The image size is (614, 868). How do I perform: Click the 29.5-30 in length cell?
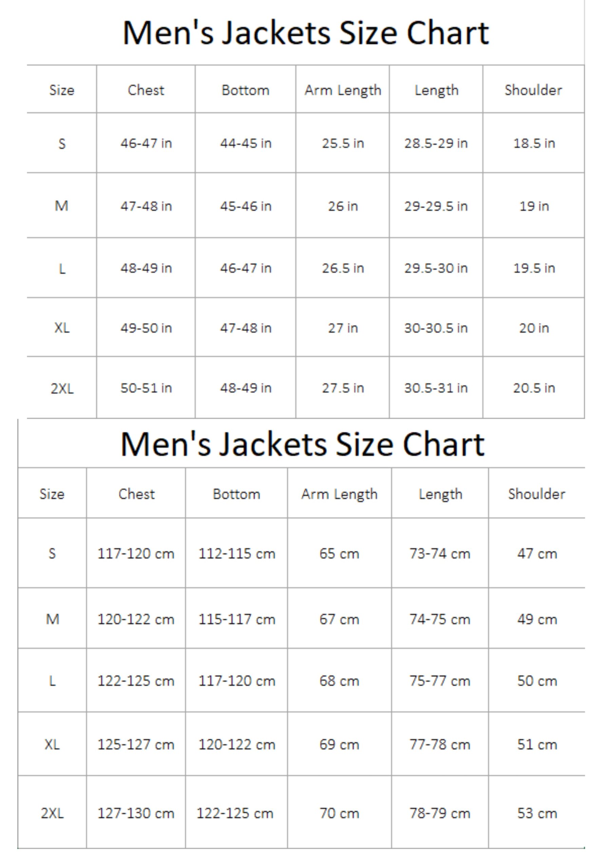pyautogui.click(x=436, y=268)
